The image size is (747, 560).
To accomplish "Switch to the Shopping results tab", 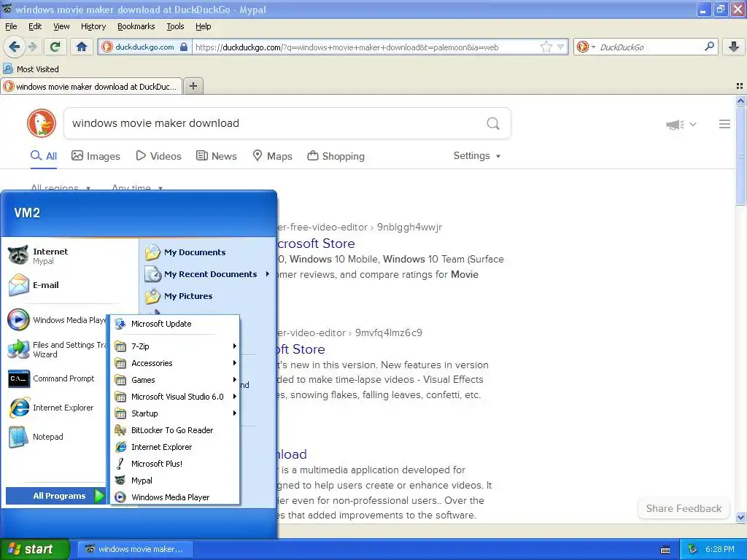I will point(336,156).
